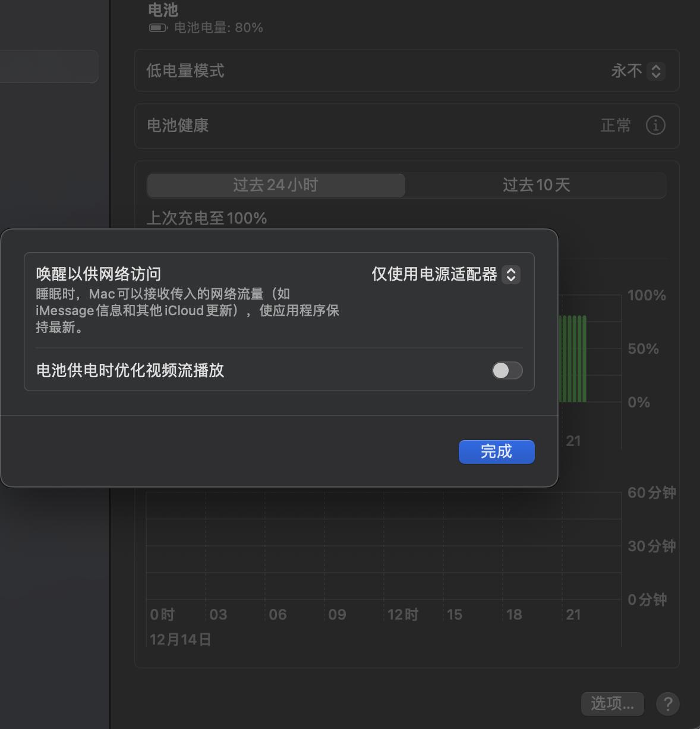Viewport: 700px width, 729px height.
Task: Click the 完成 button
Action: click(496, 451)
